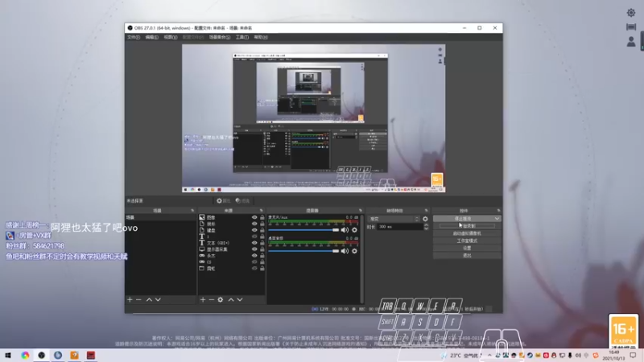Open the 场景集合(S) menu

(220, 37)
